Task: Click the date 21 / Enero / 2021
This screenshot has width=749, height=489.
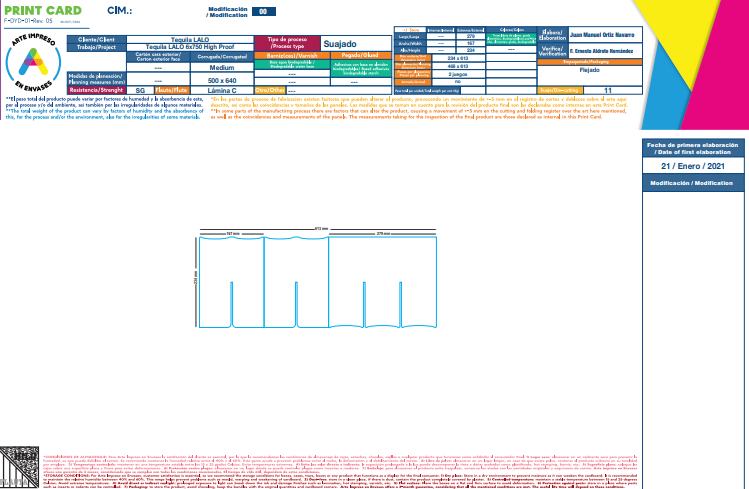Action: [693, 166]
